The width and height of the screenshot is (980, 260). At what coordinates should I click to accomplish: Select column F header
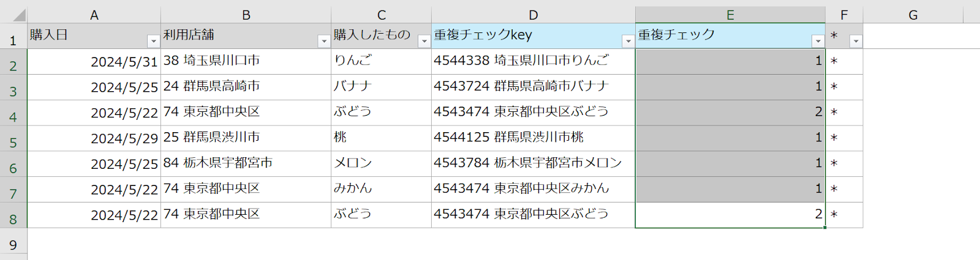pos(844,15)
